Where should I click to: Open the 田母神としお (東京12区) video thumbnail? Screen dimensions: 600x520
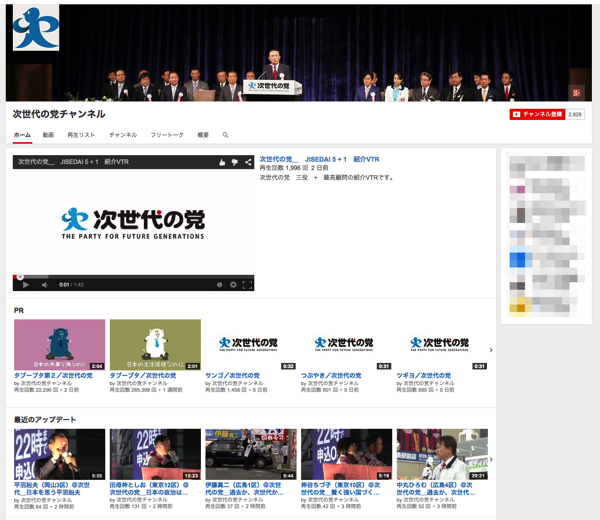pos(155,454)
